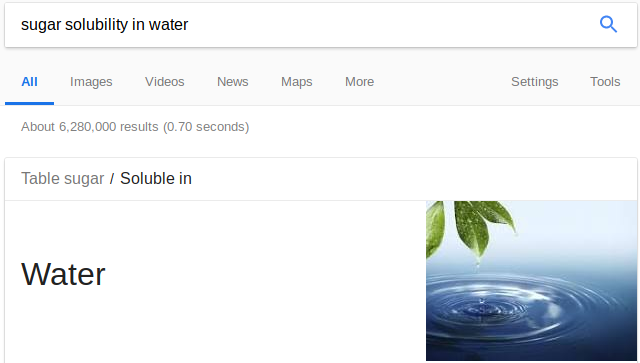The height and width of the screenshot is (363, 640).
Task: Click the word water in the query
Action: [168, 24]
